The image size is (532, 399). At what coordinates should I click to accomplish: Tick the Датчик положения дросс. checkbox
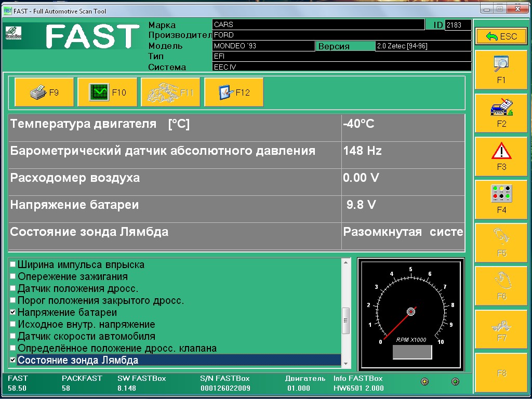(x=13, y=288)
